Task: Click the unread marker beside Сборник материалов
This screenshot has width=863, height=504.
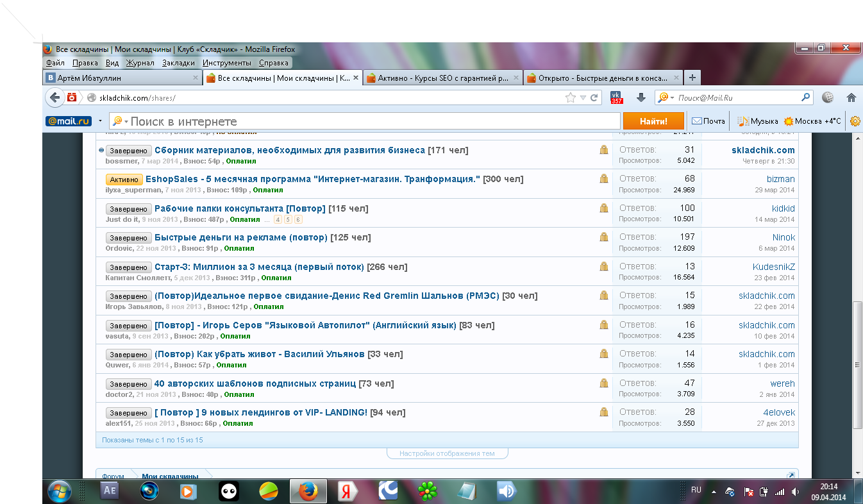Action: [x=101, y=150]
